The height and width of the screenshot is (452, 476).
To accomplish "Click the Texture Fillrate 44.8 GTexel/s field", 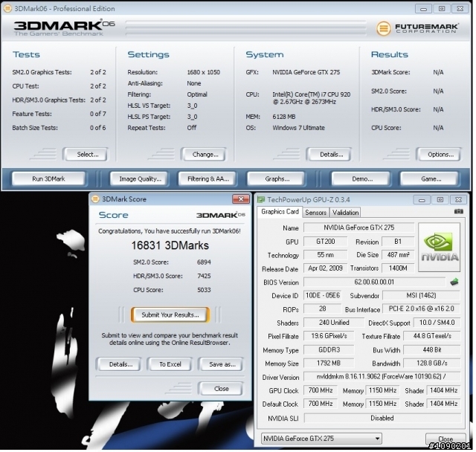I will pos(431,336).
